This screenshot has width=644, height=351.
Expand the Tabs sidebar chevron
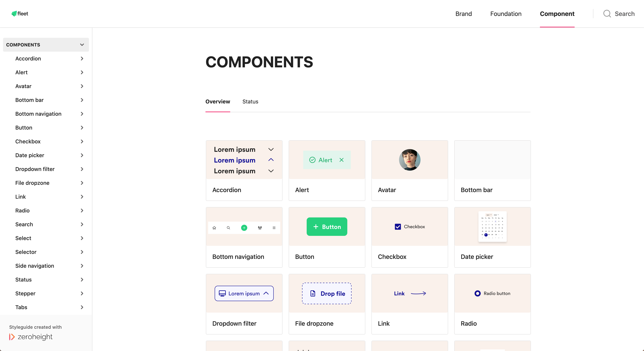[82, 307]
